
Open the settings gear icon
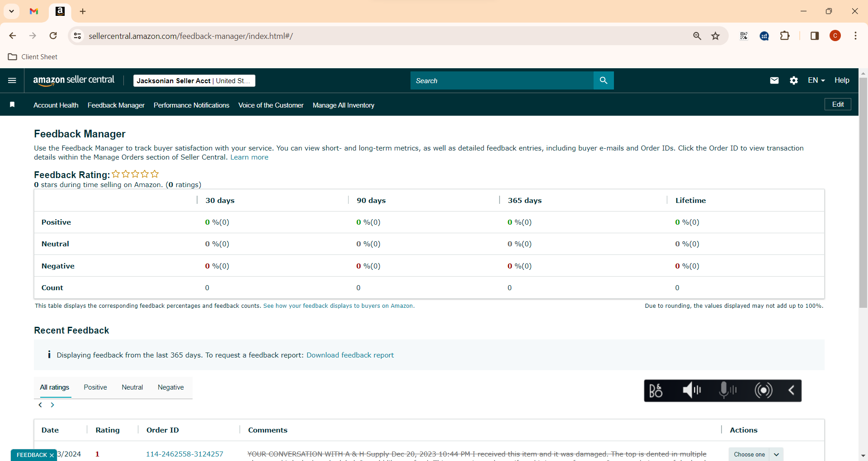click(794, 80)
